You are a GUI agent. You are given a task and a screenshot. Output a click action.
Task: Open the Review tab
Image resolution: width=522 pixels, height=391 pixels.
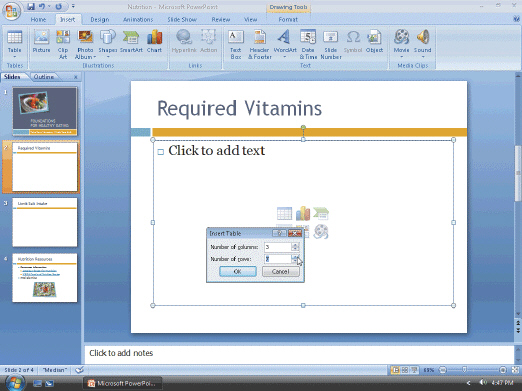(221, 19)
